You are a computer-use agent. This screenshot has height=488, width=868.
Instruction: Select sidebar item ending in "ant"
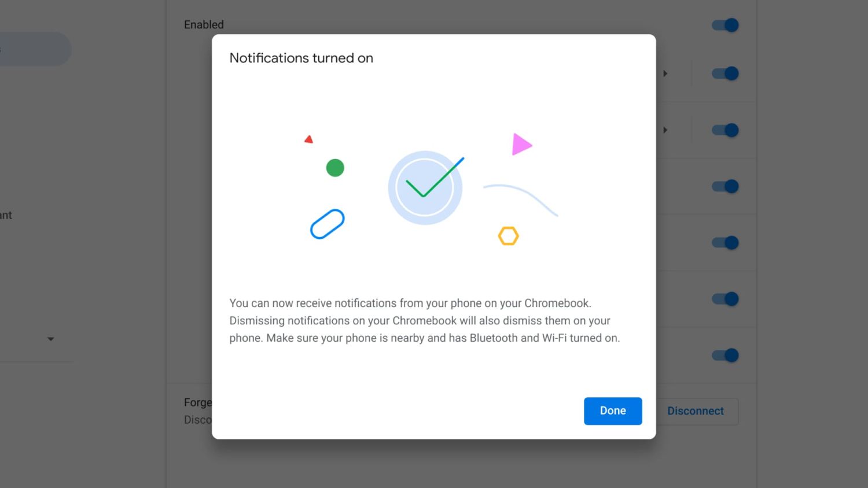click(6, 215)
